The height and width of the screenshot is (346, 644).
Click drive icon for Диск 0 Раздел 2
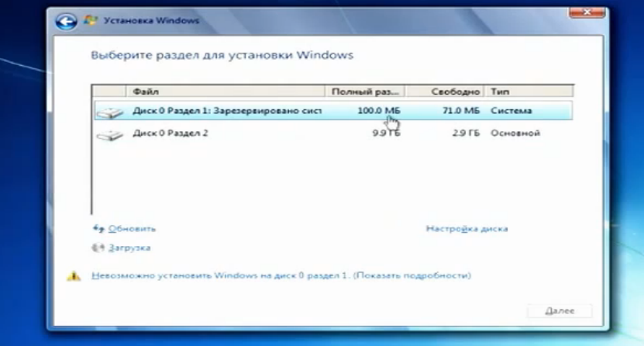(110, 134)
